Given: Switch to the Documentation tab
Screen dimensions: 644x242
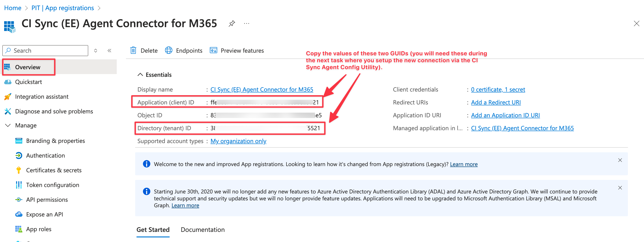Looking at the screenshot, I should point(202,230).
